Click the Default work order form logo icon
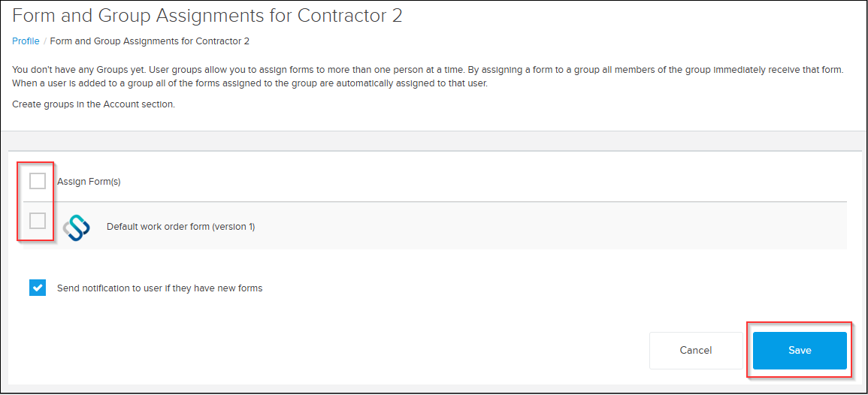868x395 pixels. coord(77,226)
